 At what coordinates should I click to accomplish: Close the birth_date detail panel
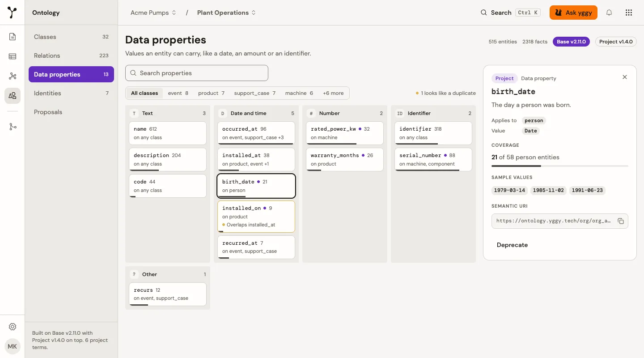625,77
